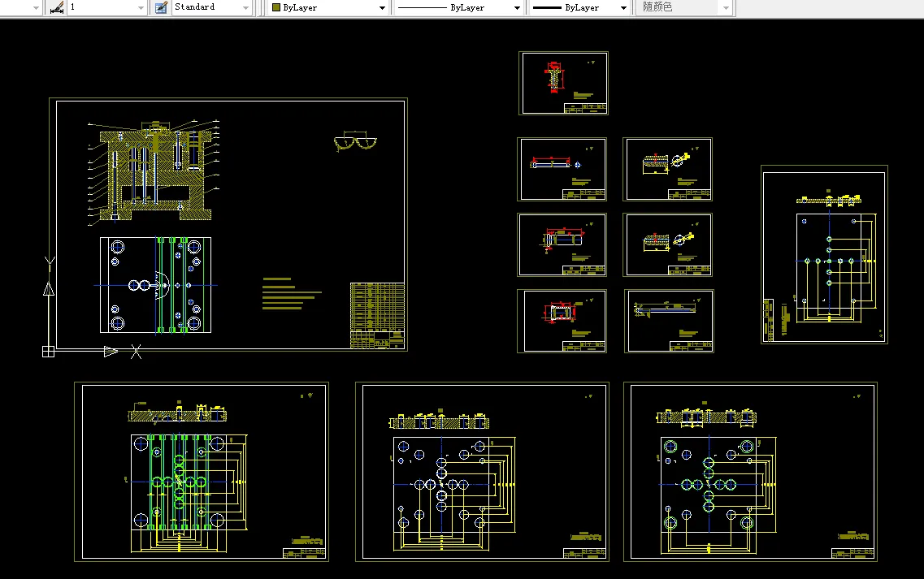The width and height of the screenshot is (924, 579).
Task: Select the topmost small sheet with the red bolt
Action: click(x=563, y=83)
